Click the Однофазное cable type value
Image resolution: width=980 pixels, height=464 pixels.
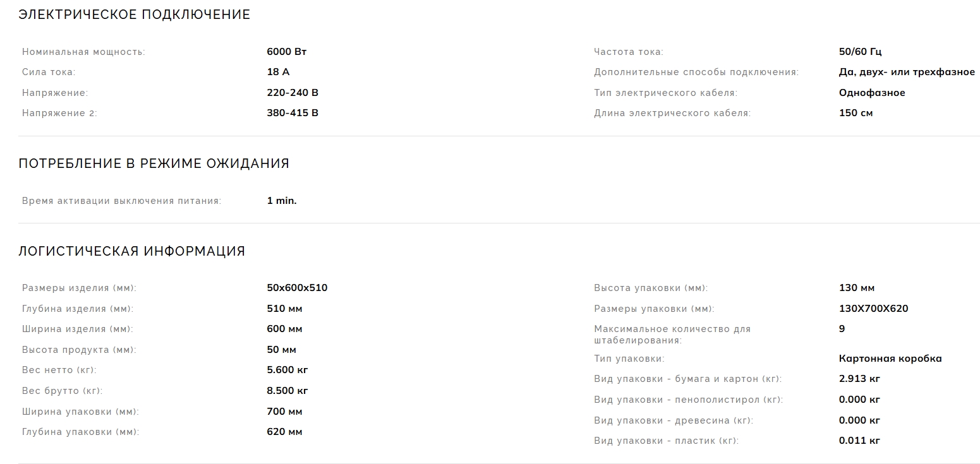tap(872, 93)
